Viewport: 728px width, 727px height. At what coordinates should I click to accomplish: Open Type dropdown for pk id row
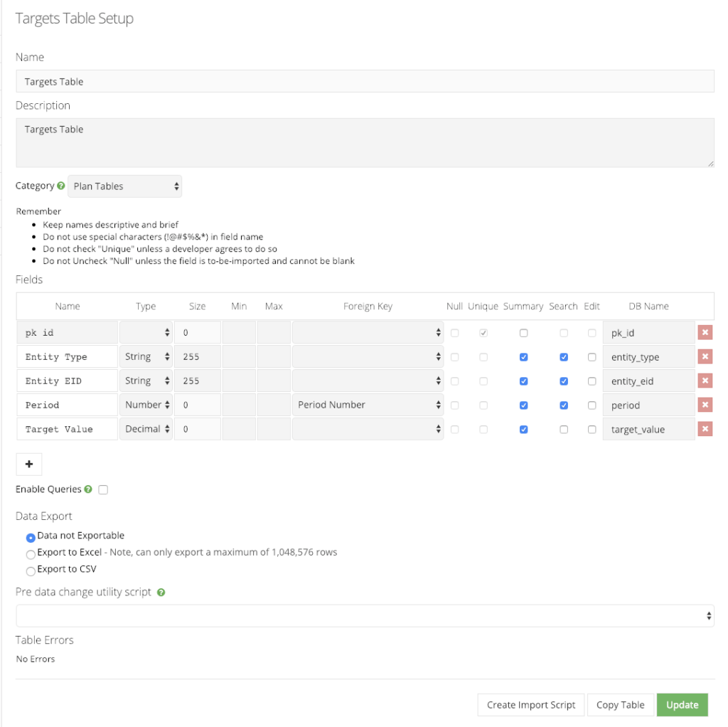[x=146, y=333]
